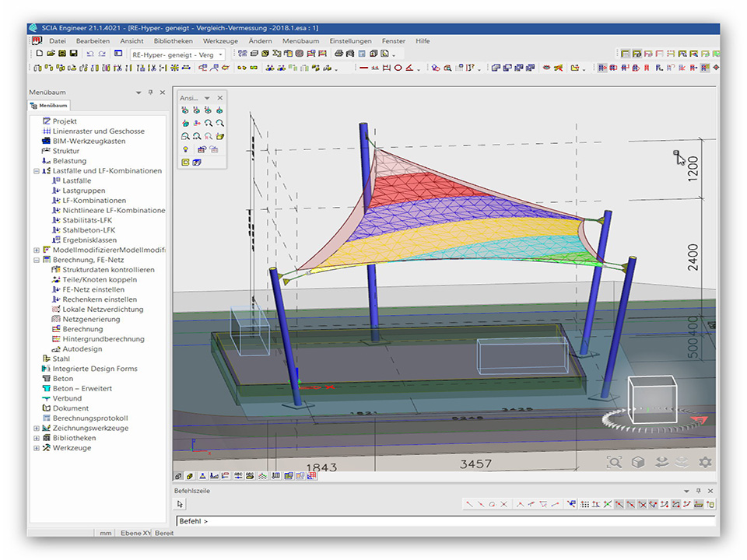Open the Bibliotheken menu
The image size is (747, 560).
[x=173, y=40]
